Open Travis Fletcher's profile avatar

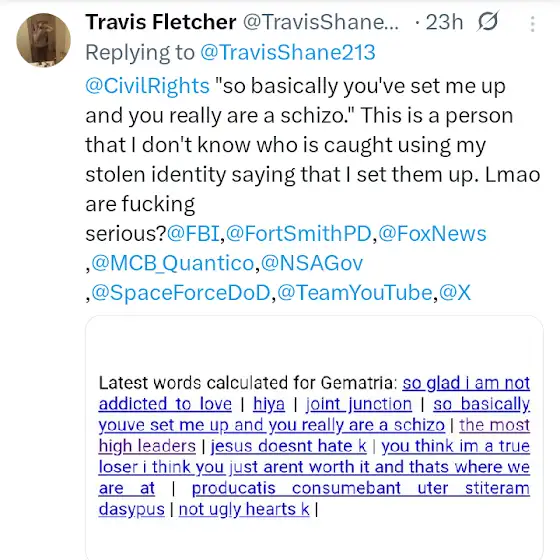(x=44, y=40)
